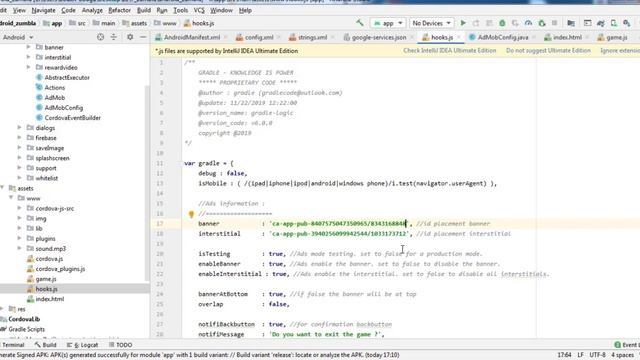The image size is (640, 360).
Task: Click the yellow lightbulb intention icon
Action: tap(191, 214)
